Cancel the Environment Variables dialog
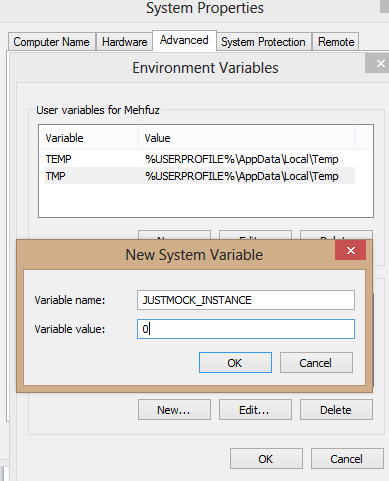The width and height of the screenshot is (389, 481). [347, 459]
